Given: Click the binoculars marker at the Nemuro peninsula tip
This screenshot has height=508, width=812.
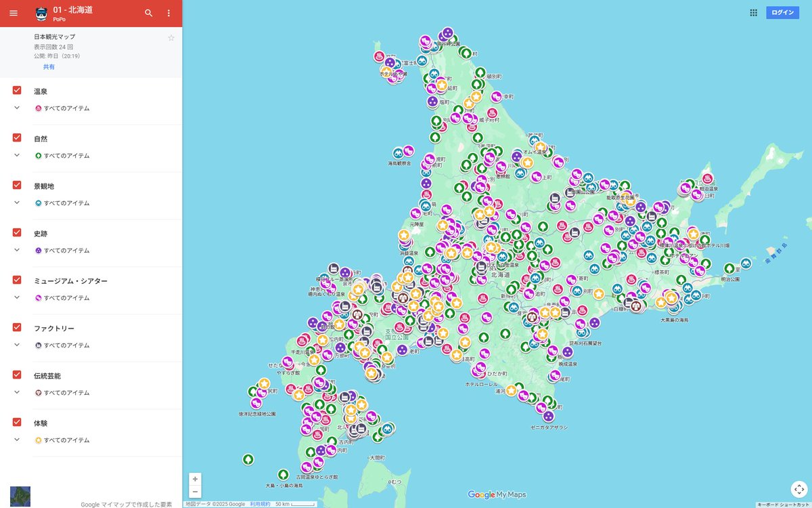Looking at the screenshot, I should [x=746, y=263].
